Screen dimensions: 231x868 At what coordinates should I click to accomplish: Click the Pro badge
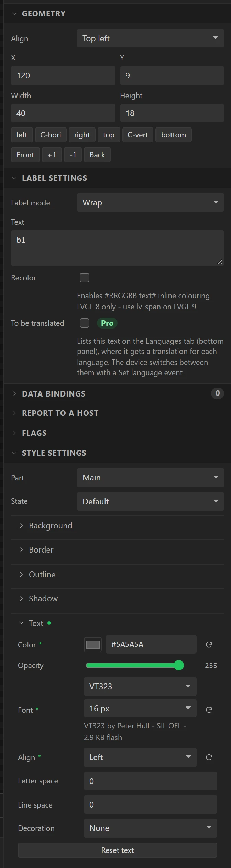pos(107,323)
